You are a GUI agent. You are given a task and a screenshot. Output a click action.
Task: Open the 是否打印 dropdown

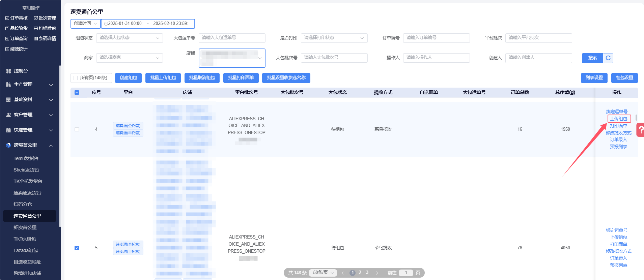(x=334, y=38)
